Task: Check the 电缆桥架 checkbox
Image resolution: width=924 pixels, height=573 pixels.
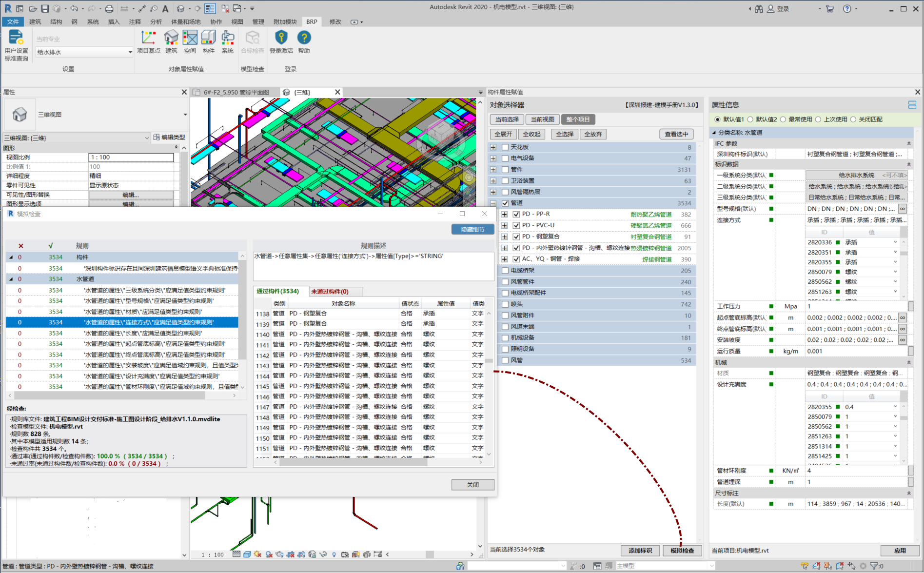Action: pyautogui.click(x=505, y=271)
